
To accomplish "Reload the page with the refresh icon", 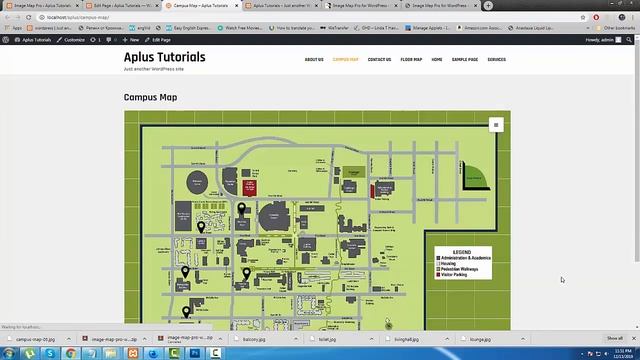I will pyautogui.click(x=29, y=18).
